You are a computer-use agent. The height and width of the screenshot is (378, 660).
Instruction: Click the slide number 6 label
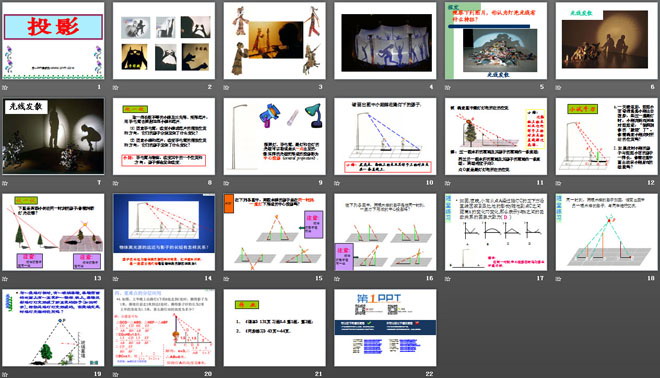point(653,87)
